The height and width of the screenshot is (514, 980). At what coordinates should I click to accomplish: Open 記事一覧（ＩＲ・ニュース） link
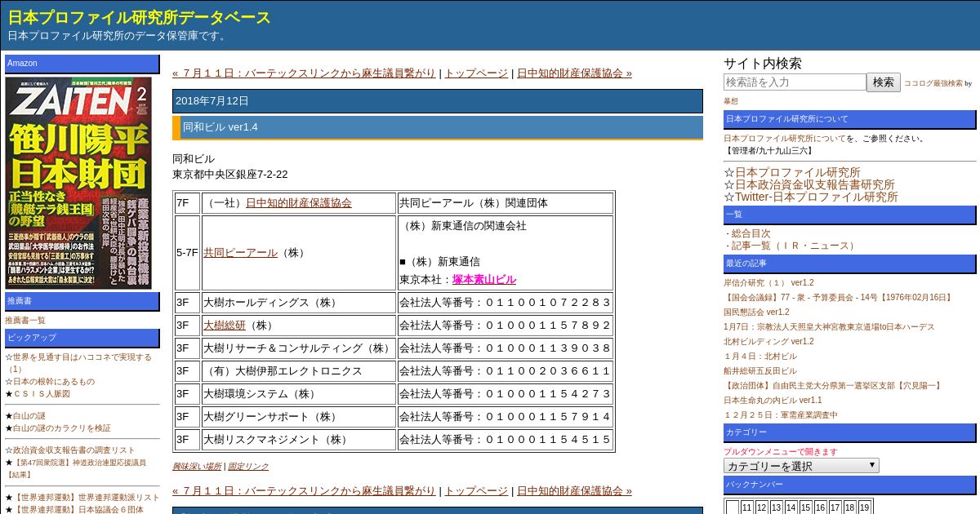click(x=795, y=246)
